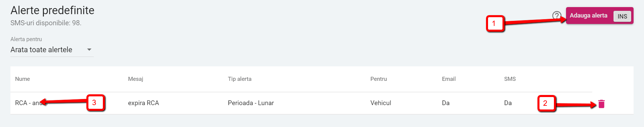This screenshot has height=127, width=644.
Task: Click the Da value under Email
Action: tap(446, 103)
